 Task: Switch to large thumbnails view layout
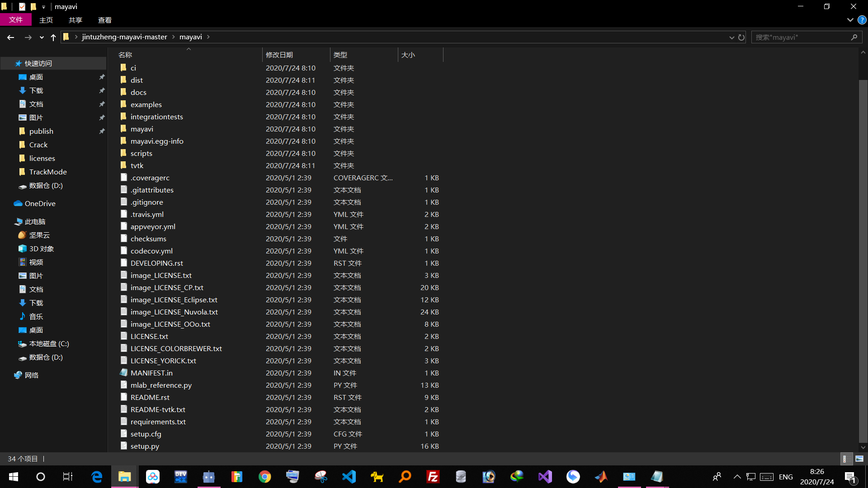859,459
